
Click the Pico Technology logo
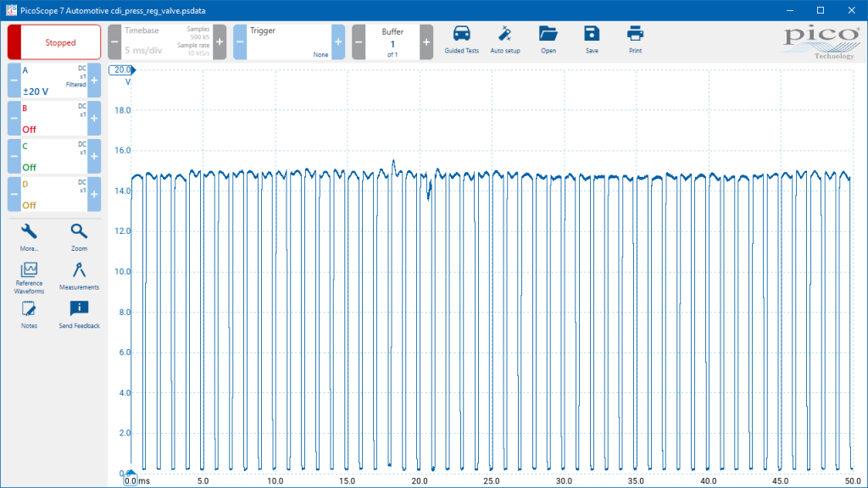[821, 42]
